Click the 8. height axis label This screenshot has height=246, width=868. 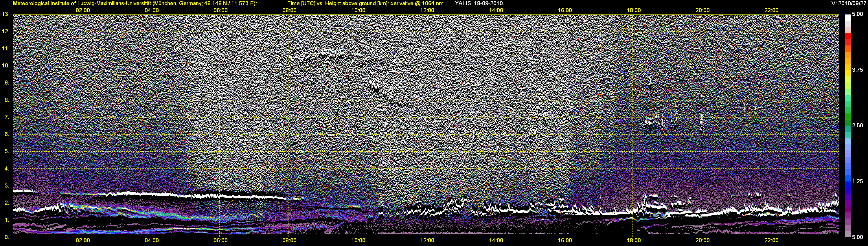tap(7, 100)
